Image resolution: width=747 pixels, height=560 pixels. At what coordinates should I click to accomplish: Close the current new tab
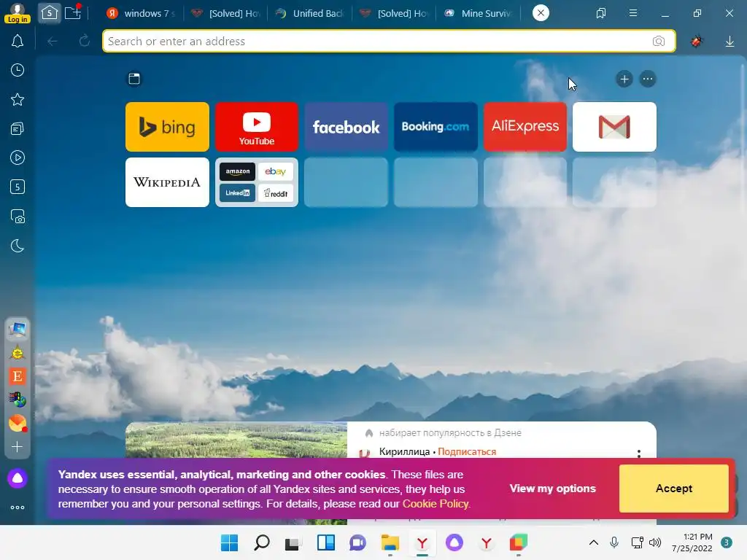(541, 13)
